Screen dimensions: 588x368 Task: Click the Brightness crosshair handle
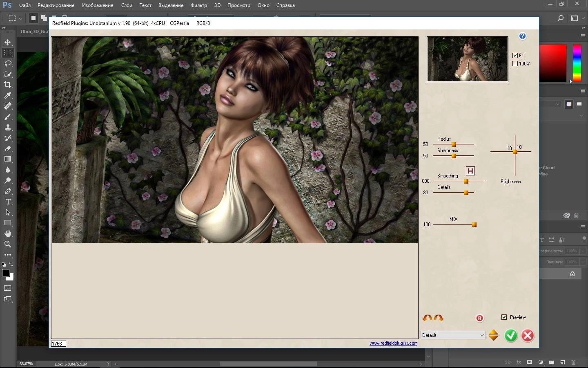click(515, 152)
